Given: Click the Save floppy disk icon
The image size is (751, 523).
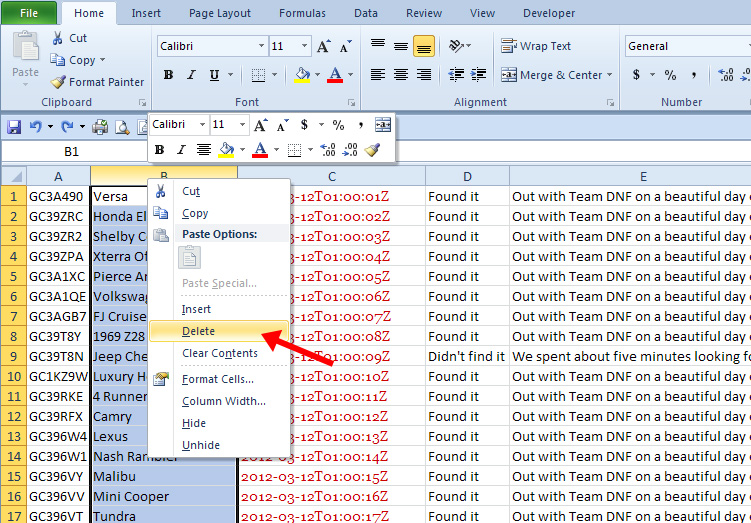Looking at the screenshot, I should (14, 127).
